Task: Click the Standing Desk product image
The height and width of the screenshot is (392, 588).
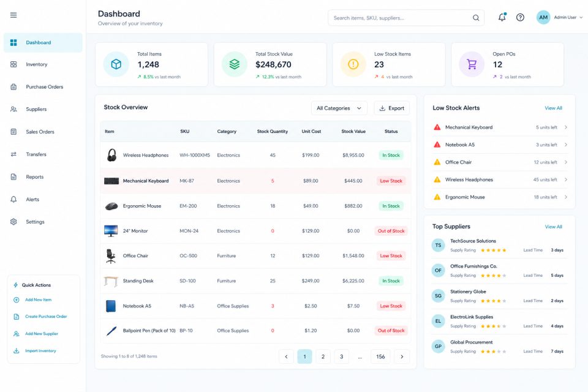Action: pyautogui.click(x=111, y=281)
